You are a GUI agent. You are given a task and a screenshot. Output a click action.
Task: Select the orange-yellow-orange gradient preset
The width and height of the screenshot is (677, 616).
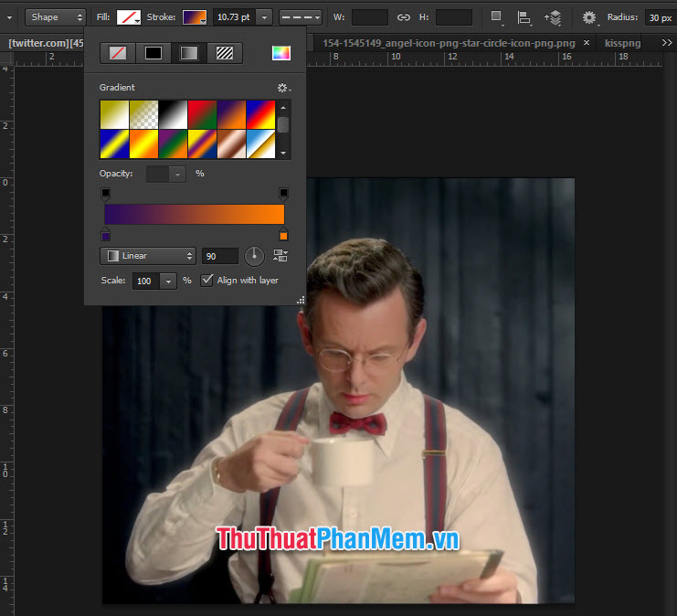pos(143,143)
